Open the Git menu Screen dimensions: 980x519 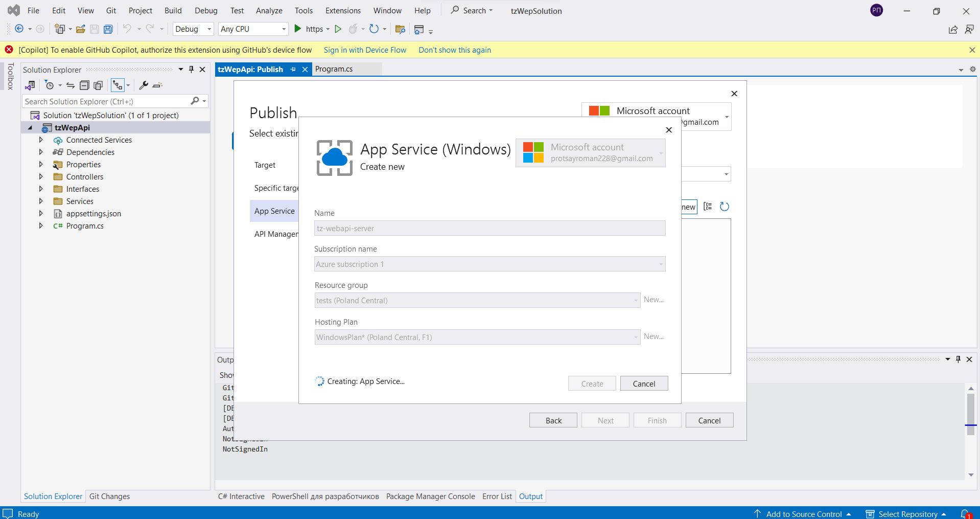111,10
